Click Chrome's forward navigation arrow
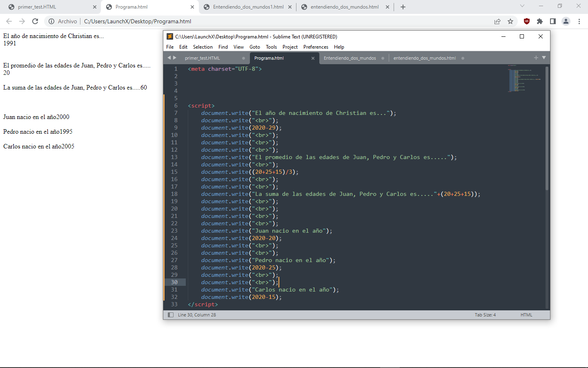This screenshot has width=588, height=368. tap(22, 21)
